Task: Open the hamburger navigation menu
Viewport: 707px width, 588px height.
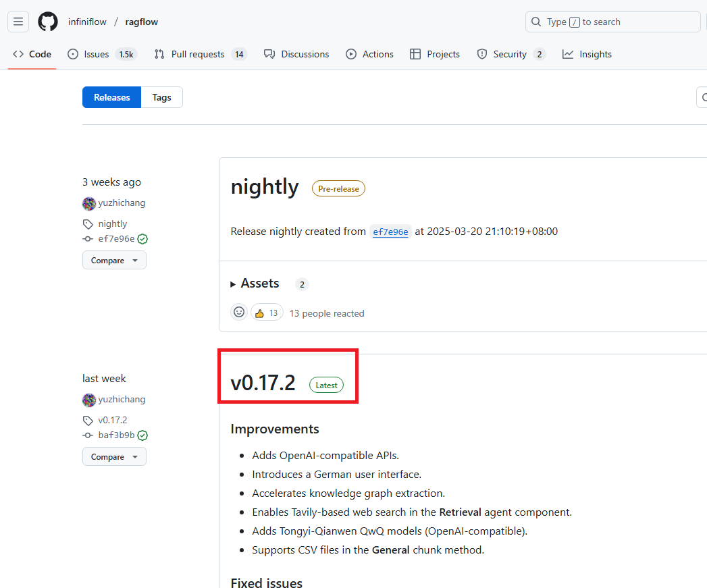Action: coord(18,22)
